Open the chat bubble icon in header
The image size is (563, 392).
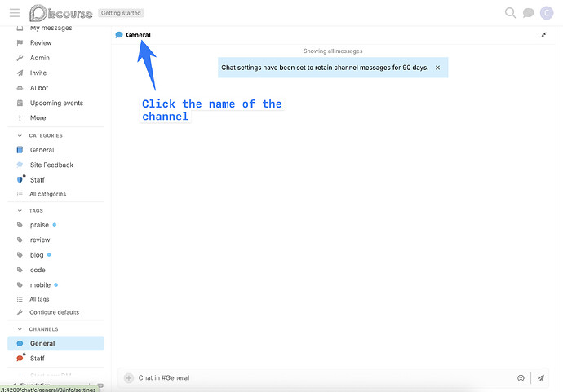pyautogui.click(x=528, y=13)
